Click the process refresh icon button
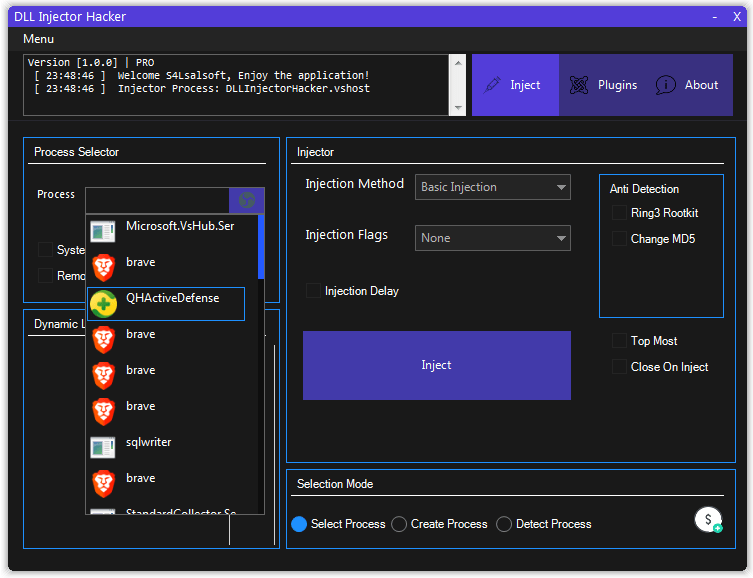The width and height of the screenshot is (753, 578). pyautogui.click(x=247, y=200)
